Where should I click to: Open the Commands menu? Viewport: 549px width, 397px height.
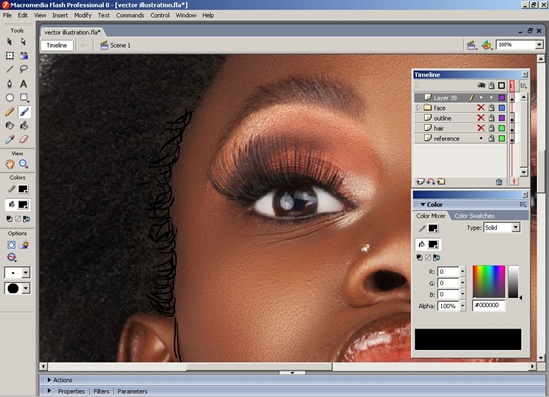point(130,15)
